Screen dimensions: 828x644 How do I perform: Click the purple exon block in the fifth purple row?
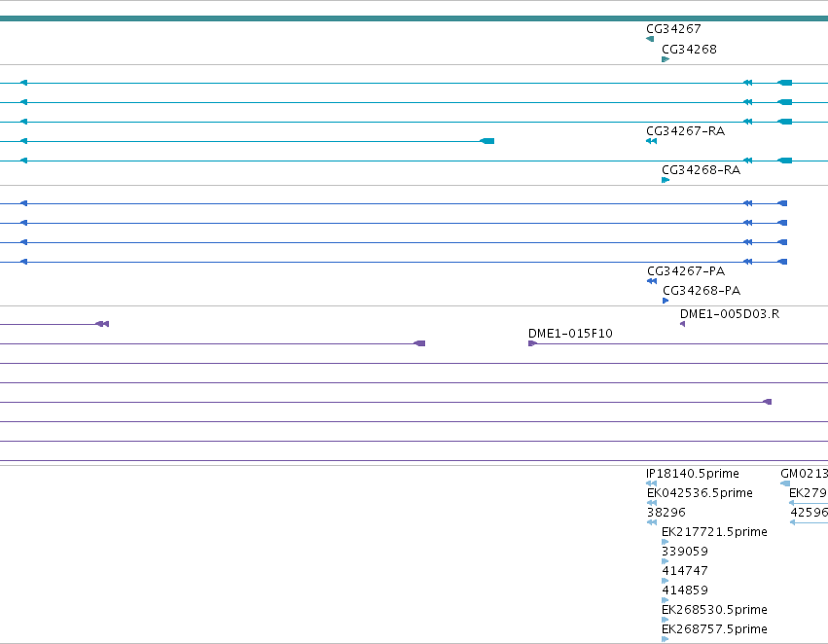click(768, 402)
